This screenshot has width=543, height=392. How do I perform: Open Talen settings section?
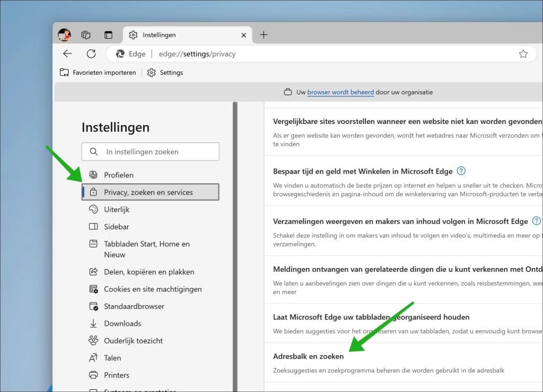[150, 358]
